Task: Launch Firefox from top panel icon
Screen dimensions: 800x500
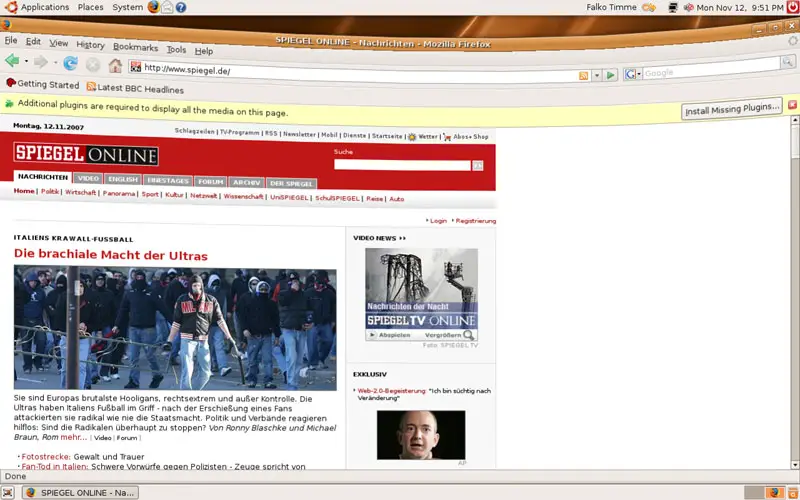Action: point(154,7)
